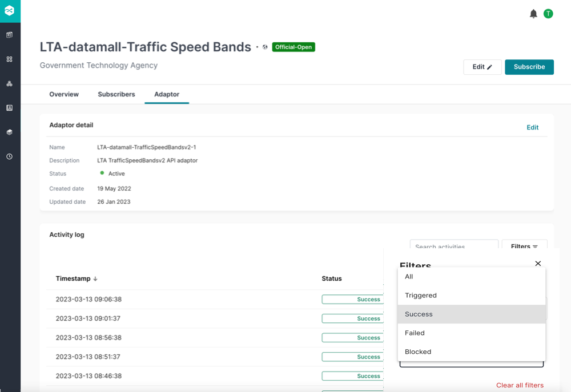Open the newspaper icon in the sidebar

(10, 35)
